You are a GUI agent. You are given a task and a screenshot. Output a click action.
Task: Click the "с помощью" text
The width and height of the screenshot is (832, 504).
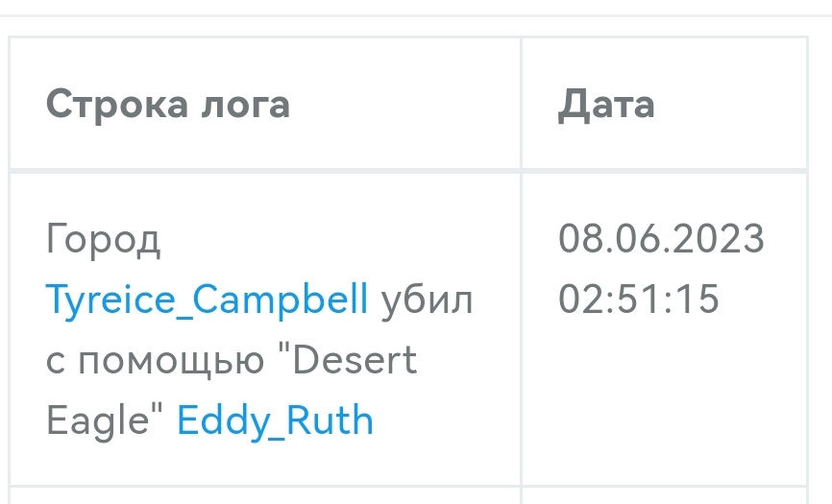coord(155,360)
